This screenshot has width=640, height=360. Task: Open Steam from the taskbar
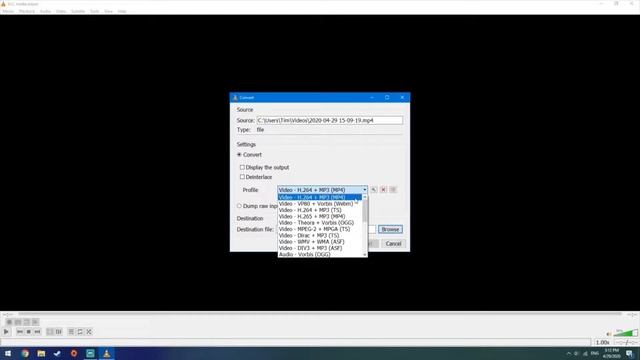coord(58,353)
